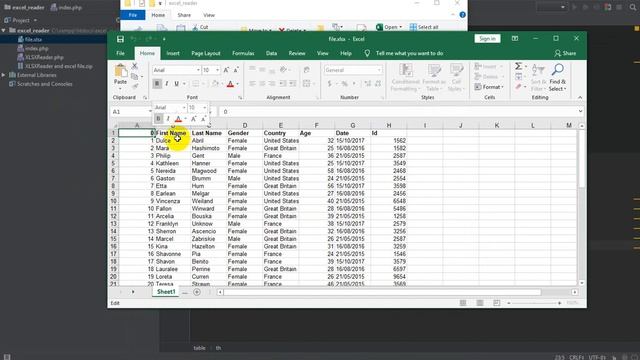This screenshot has height=360, width=640.
Task: Switch to the Insert ribbon tab
Action: click(173, 53)
